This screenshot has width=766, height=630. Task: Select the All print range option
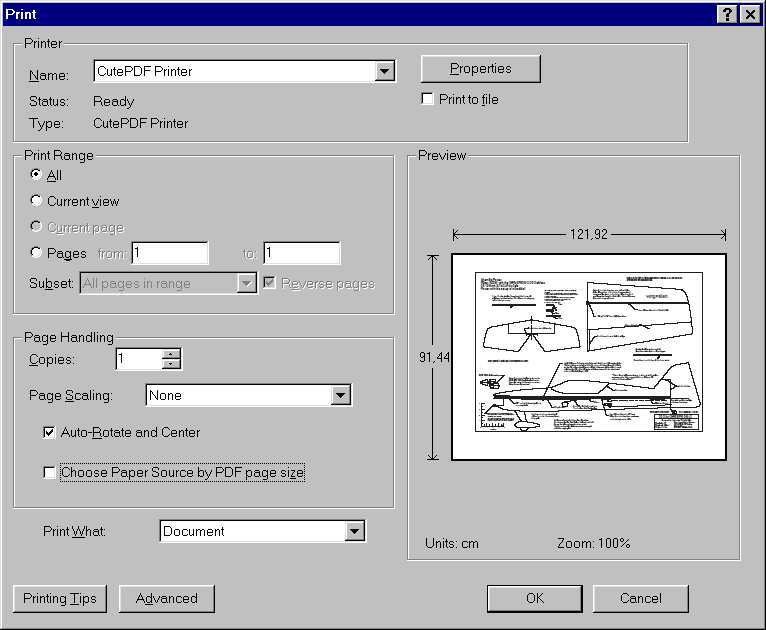click(x=36, y=175)
